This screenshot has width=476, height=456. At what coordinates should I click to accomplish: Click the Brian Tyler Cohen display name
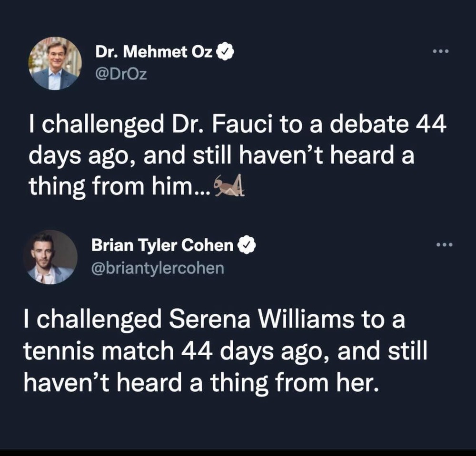162,246
